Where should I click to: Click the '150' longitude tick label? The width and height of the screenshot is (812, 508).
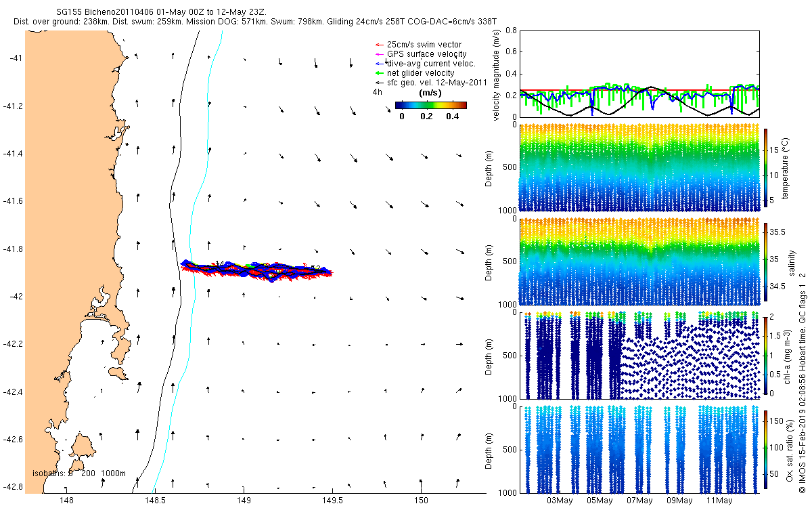[421, 501]
